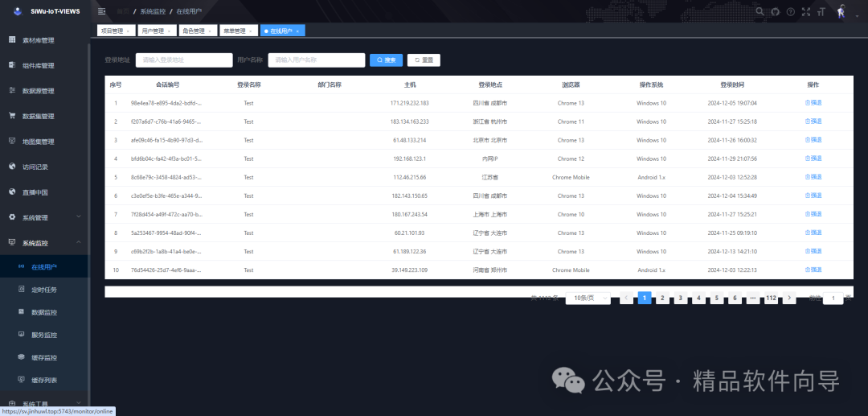This screenshot has height=416, width=868.
Task: Click the blue 搜索 button
Action: pos(387,60)
